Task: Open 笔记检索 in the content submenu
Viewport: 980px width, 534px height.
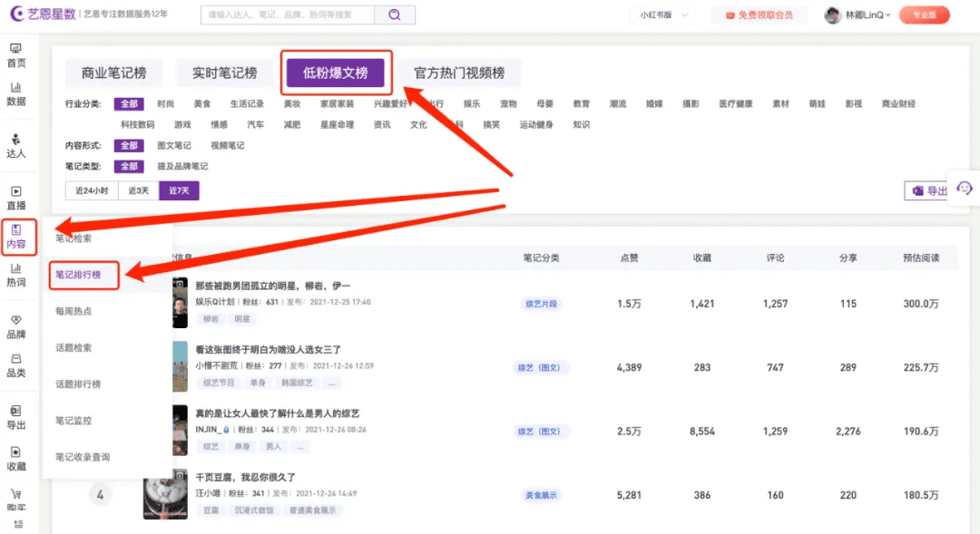Action: [x=73, y=238]
